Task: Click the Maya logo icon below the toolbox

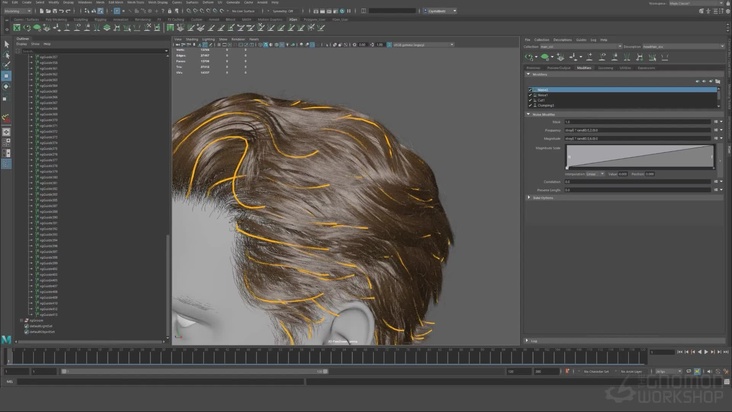Action: point(6,339)
